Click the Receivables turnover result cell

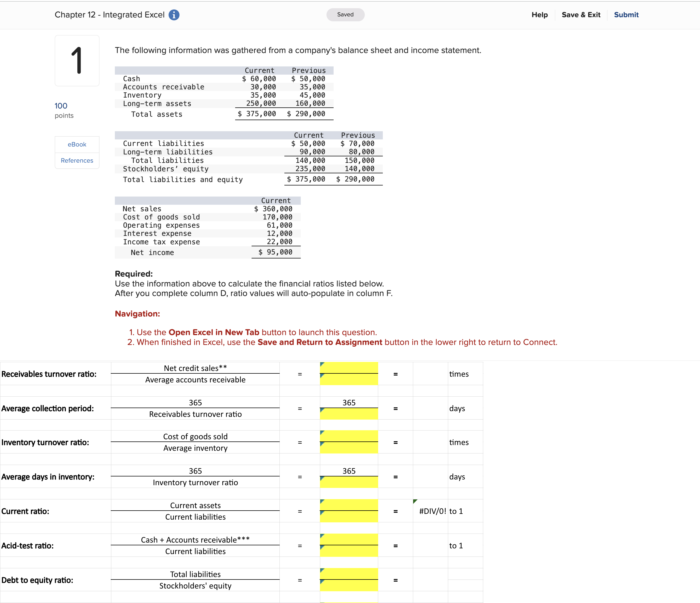(x=430, y=374)
